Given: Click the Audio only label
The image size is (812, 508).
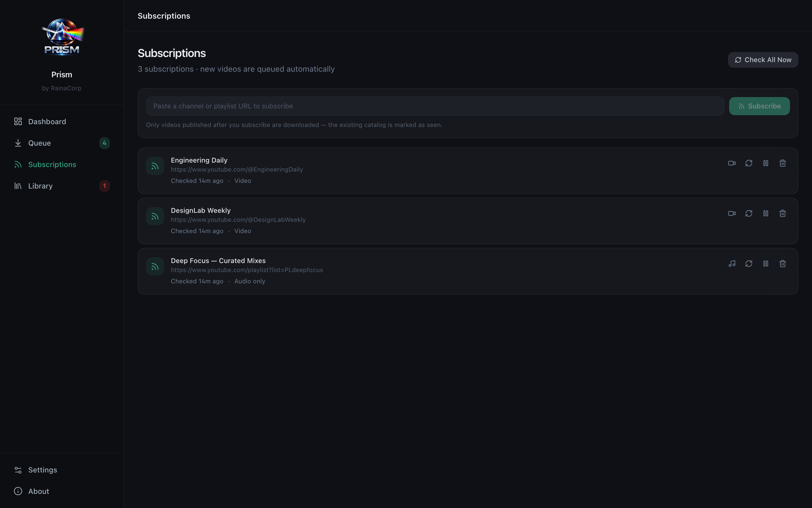Looking at the screenshot, I should (250, 281).
